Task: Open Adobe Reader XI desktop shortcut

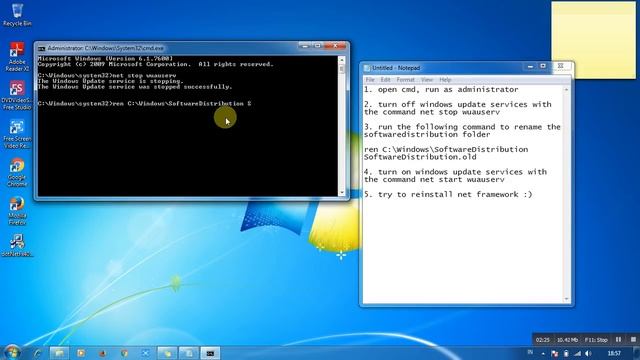Action: (17, 56)
